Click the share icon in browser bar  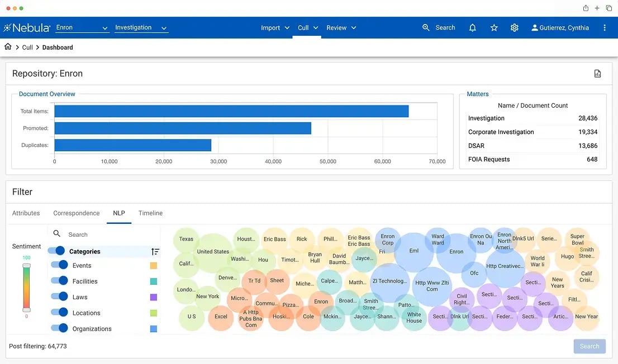click(586, 8)
